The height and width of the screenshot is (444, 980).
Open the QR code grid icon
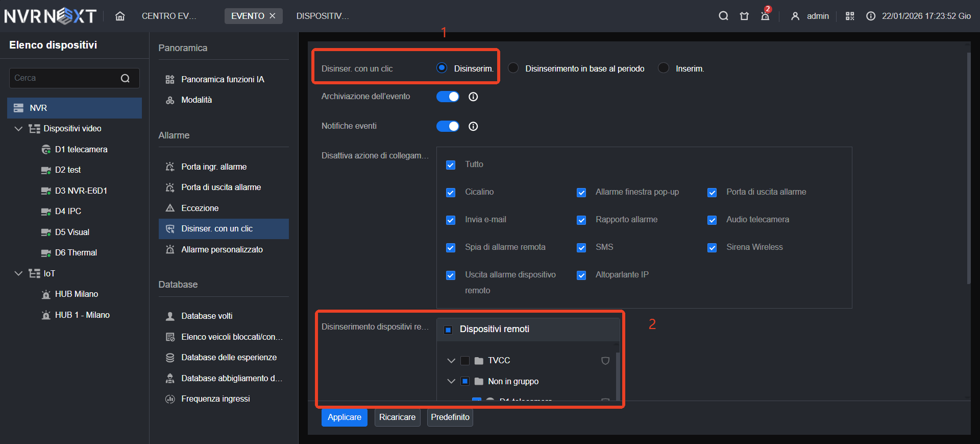click(850, 16)
